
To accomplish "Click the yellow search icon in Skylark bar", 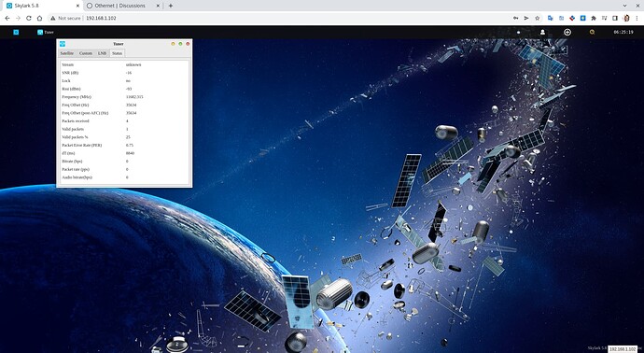I will (592, 32).
